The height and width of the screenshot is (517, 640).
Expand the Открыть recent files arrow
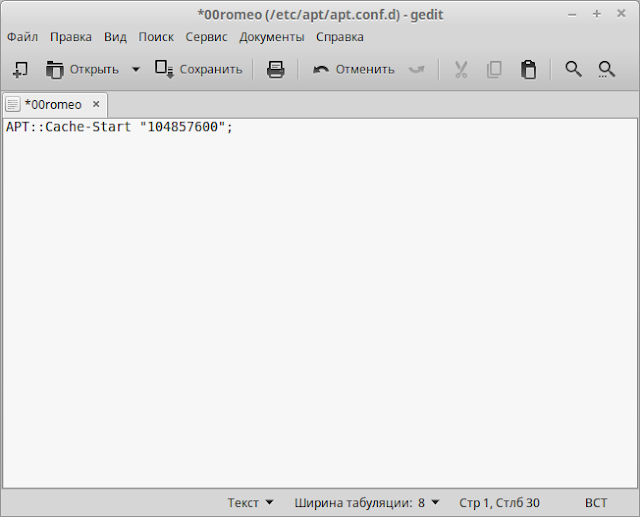tap(136, 69)
